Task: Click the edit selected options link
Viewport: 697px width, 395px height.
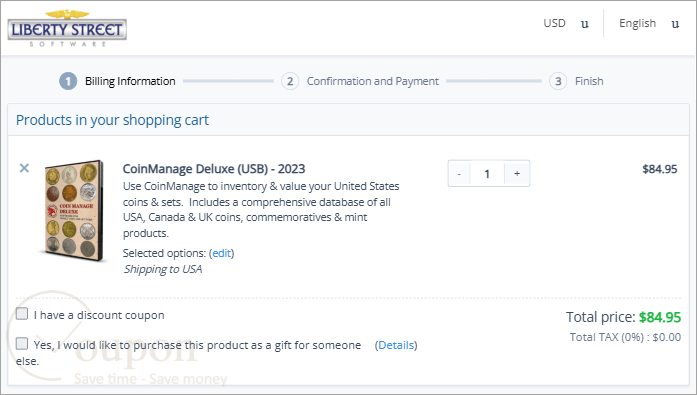Action: click(x=221, y=253)
